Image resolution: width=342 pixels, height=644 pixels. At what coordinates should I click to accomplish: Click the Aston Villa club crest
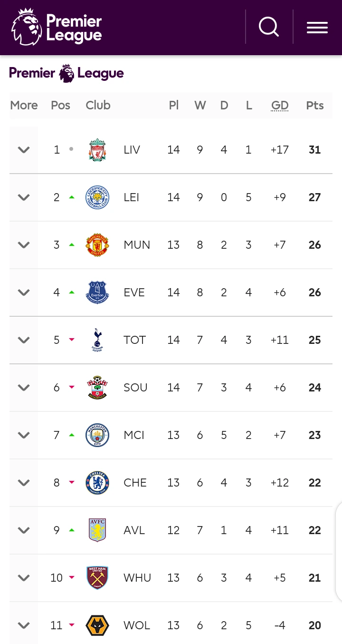[97, 530]
